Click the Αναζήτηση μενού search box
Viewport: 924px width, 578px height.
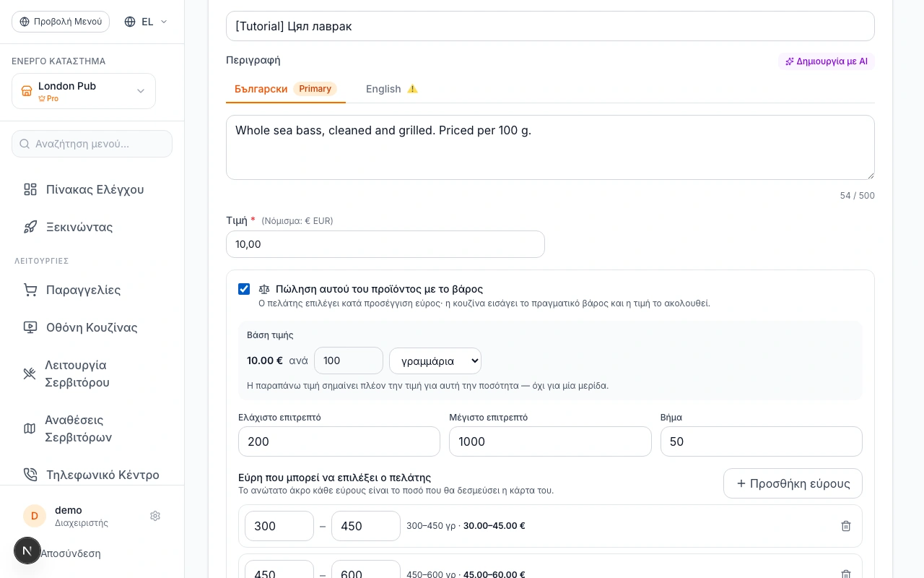point(92,144)
